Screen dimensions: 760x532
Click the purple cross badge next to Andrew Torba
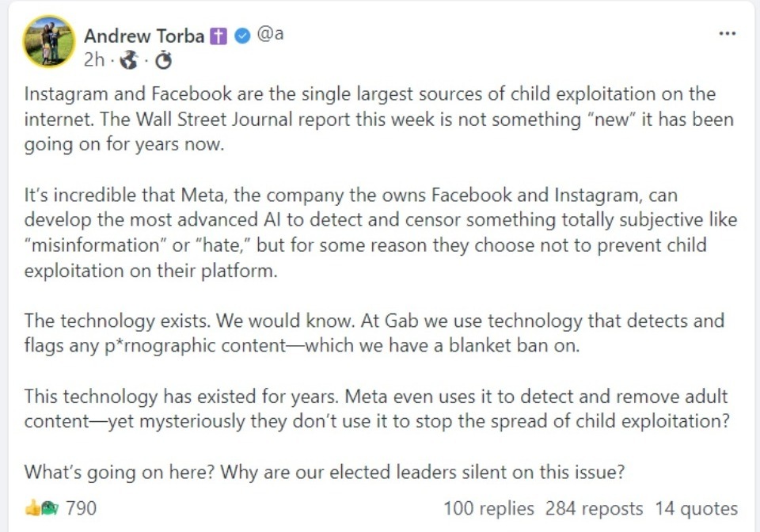(x=218, y=35)
